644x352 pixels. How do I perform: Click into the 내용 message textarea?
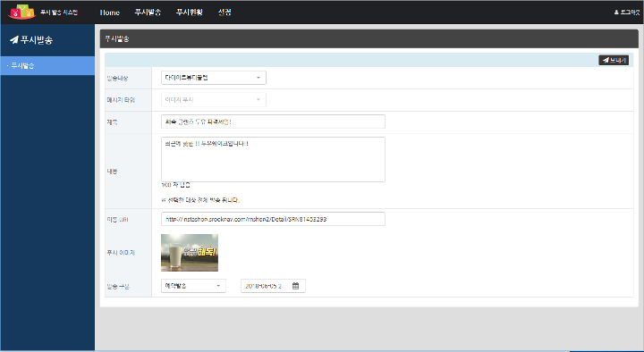(x=273, y=159)
